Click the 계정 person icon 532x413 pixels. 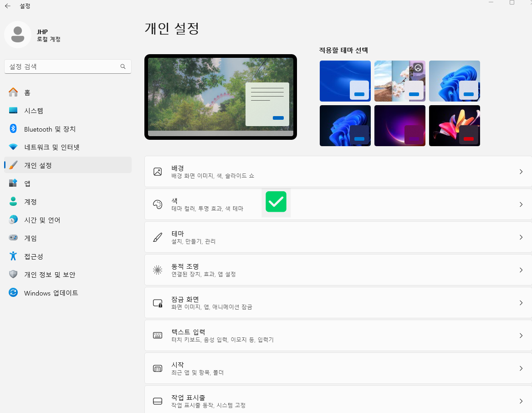(13, 201)
